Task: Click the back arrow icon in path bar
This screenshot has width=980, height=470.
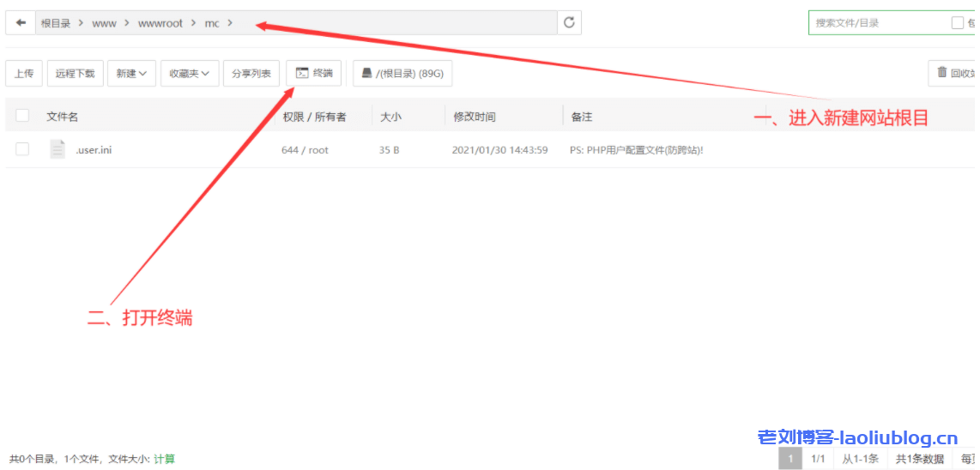Action: pos(21,23)
